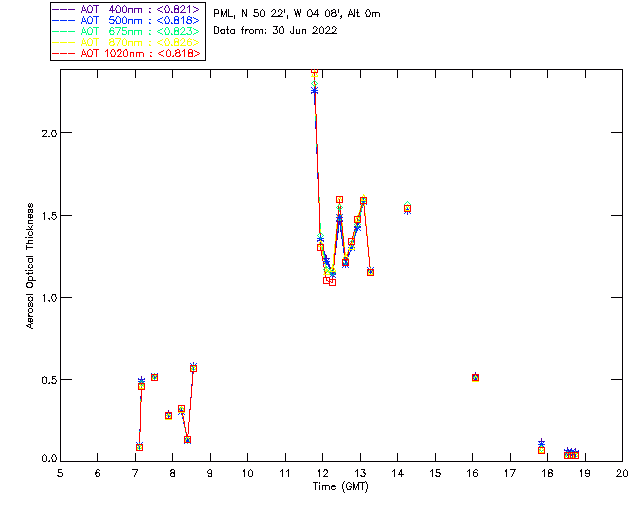Click the 0.5 tick label on y-axis
The image size is (640, 512).
[x=49, y=380]
